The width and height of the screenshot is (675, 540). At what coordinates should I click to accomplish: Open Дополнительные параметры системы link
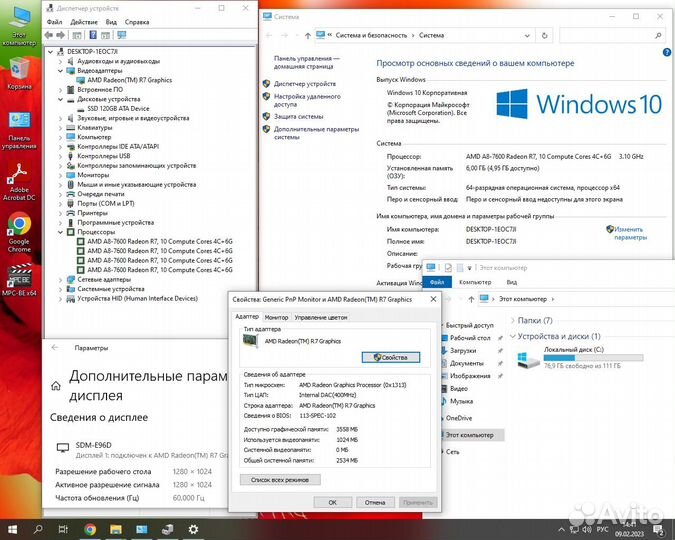click(316, 133)
